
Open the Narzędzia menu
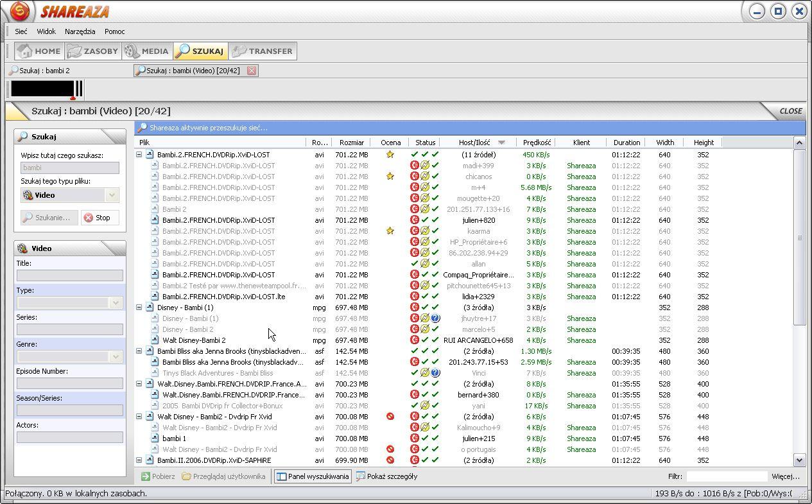click(x=80, y=31)
